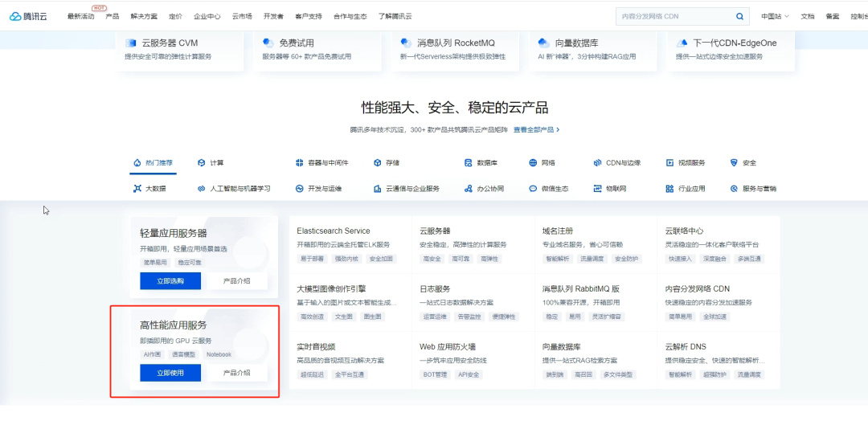Screen dimensions: 868x425
Task: Click the 办公协同 category icon
Action: coord(469,188)
